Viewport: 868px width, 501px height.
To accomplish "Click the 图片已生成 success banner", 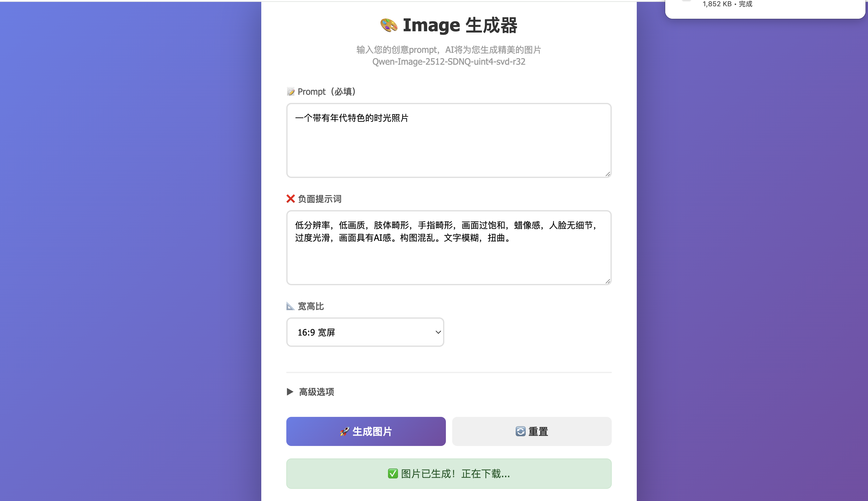I will 448,473.
